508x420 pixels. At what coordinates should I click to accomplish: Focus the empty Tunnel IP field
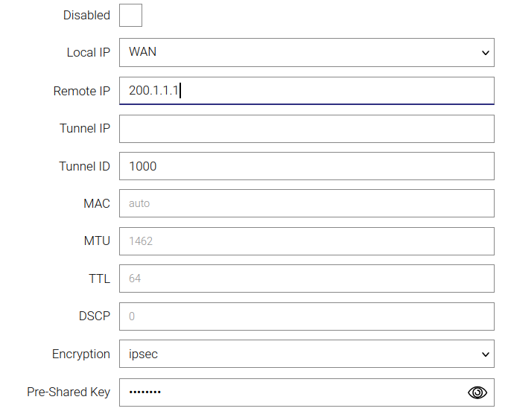tap(306, 129)
